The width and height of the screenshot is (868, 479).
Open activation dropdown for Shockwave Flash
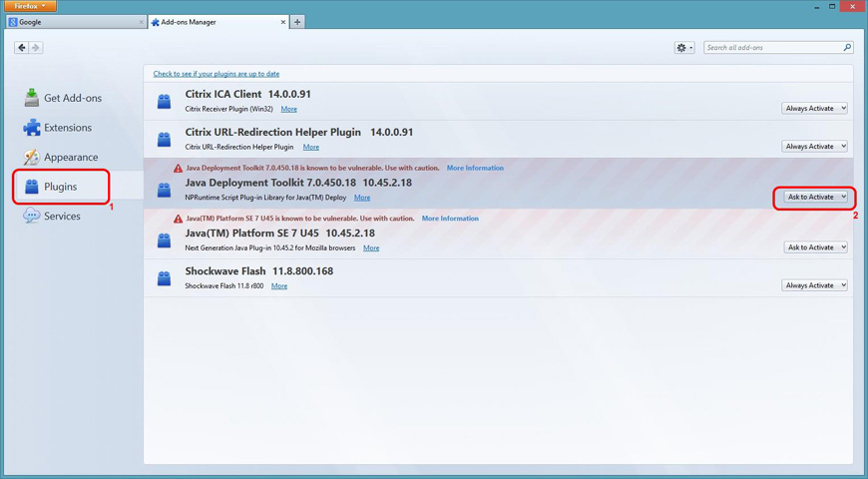[814, 285]
